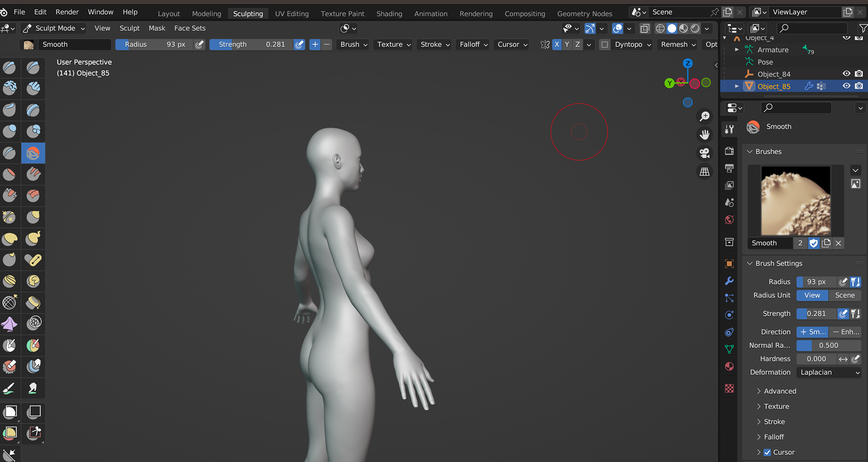Expand the Armature outliner item

(x=736, y=49)
